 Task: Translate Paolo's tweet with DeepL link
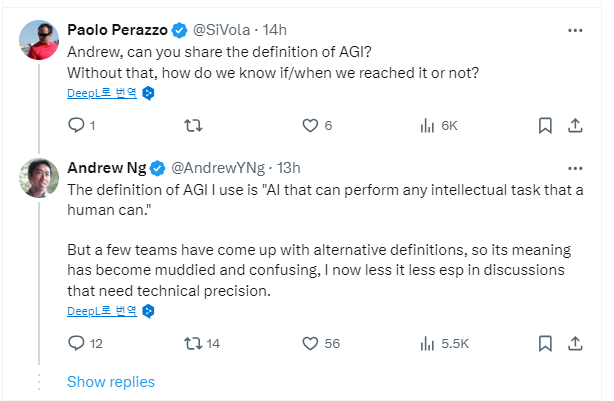(101, 93)
